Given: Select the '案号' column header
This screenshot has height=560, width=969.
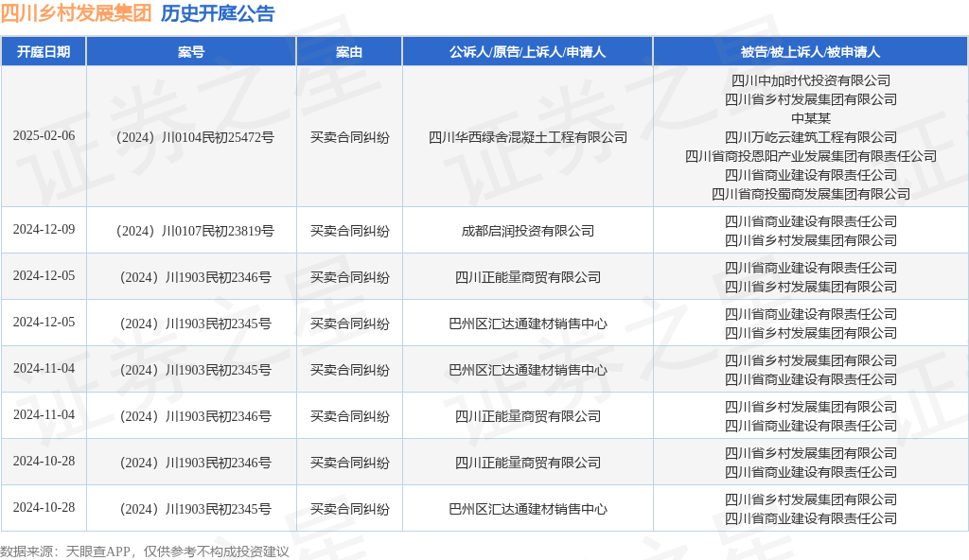Looking at the screenshot, I should [191, 52].
